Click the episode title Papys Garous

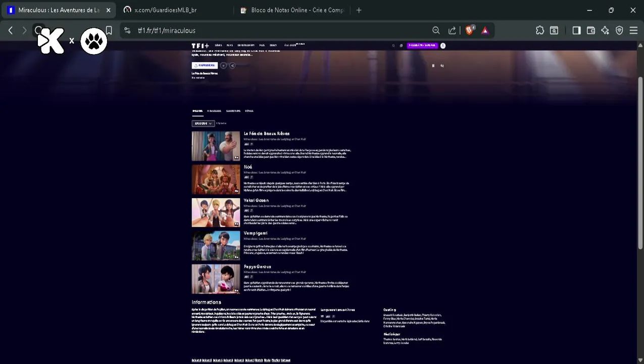258,266
